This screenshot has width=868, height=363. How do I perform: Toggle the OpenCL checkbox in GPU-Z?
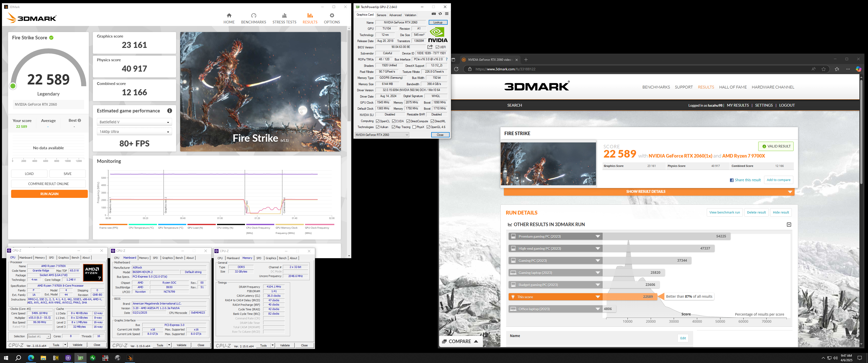[x=377, y=121]
